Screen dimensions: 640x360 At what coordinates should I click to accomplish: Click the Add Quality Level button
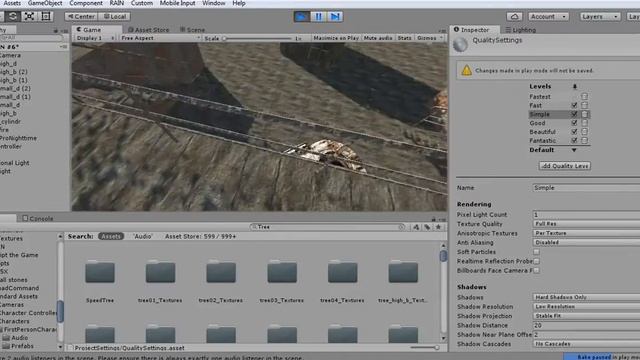click(x=564, y=166)
